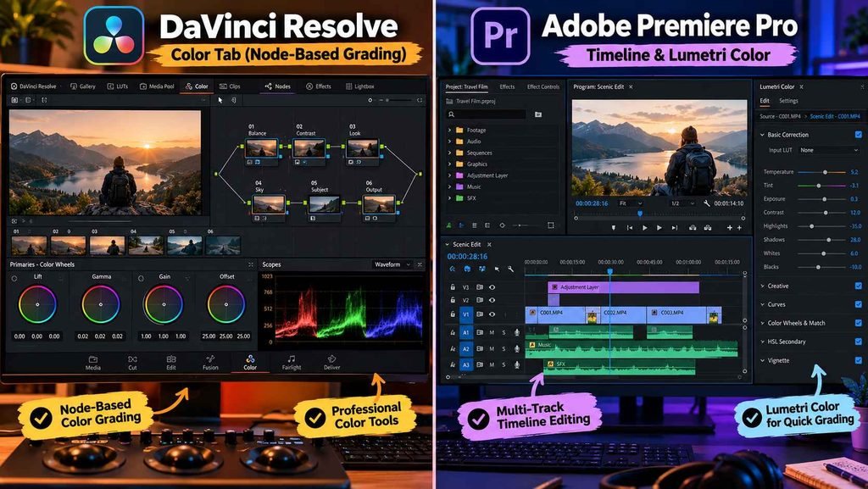Click the wrench timeline settings icon in Scenic Edit
This screenshot has width=868, height=489.
[x=510, y=269]
